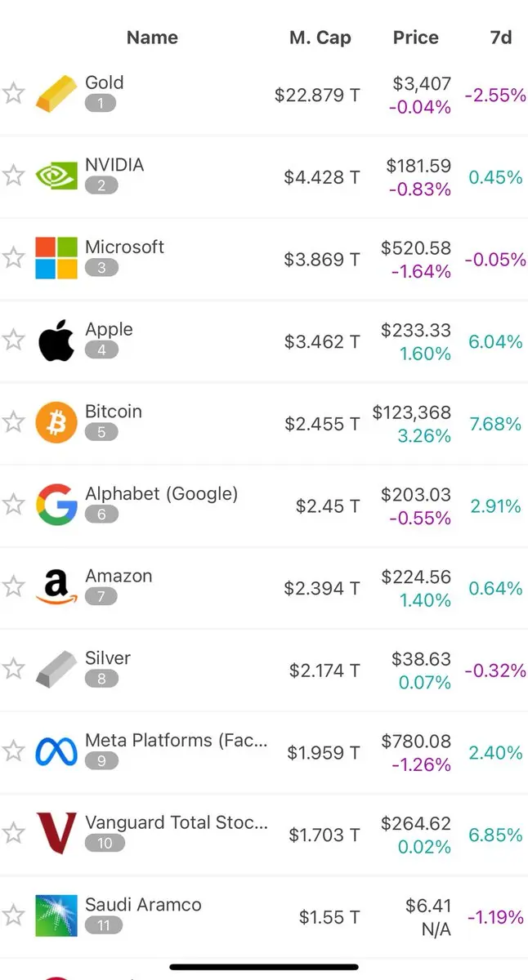
Task: Tap the NVIDIA green eye logo
Action: (56, 176)
